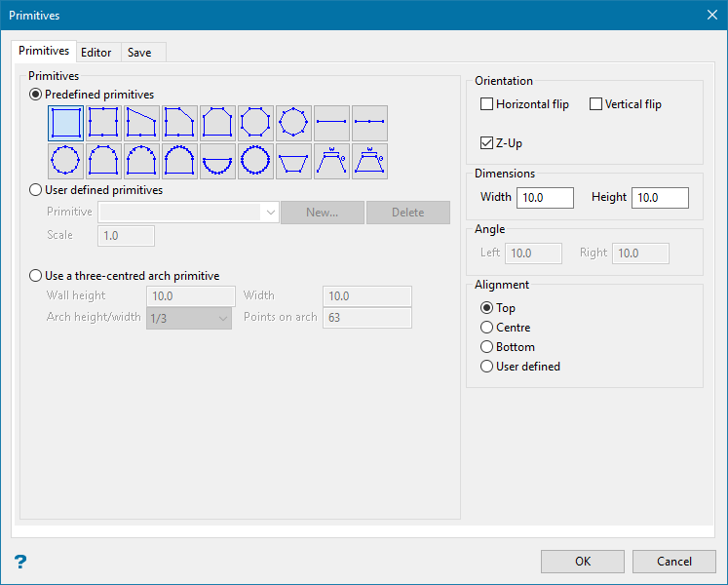Pick the two-point horizontal line primitive
The width and height of the screenshot is (728, 585).
(x=332, y=123)
